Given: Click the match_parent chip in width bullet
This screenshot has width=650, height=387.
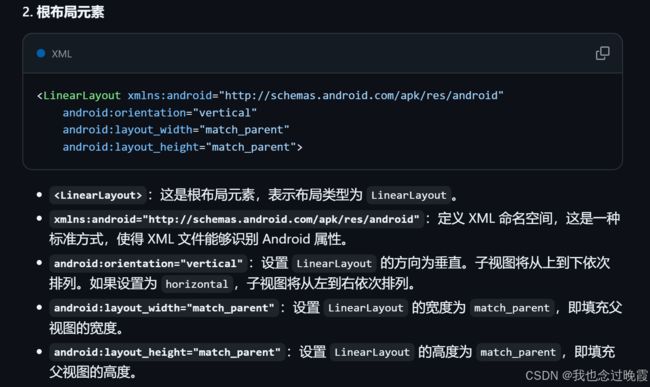Looking at the screenshot, I should [512, 308].
